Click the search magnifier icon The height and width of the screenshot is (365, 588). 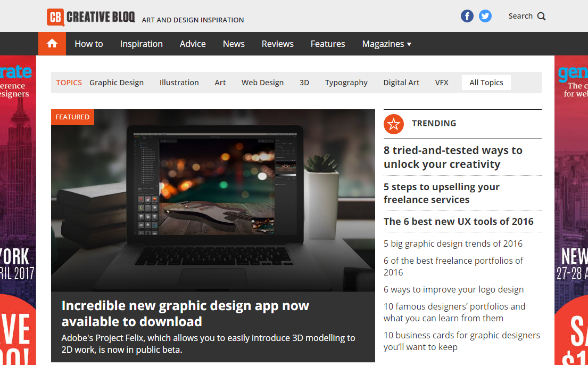click(x=542, y=16)
